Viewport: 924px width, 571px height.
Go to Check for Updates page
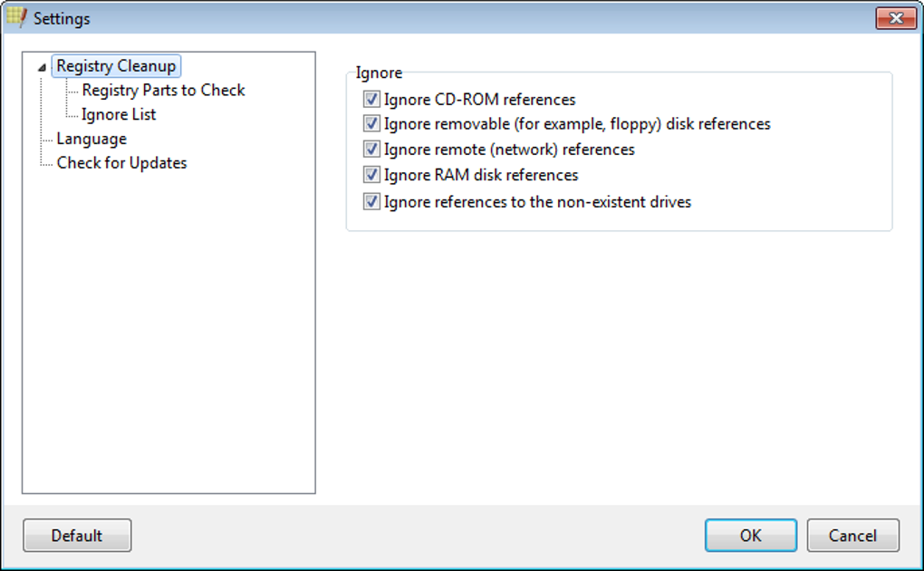click(x=121, y=163)
